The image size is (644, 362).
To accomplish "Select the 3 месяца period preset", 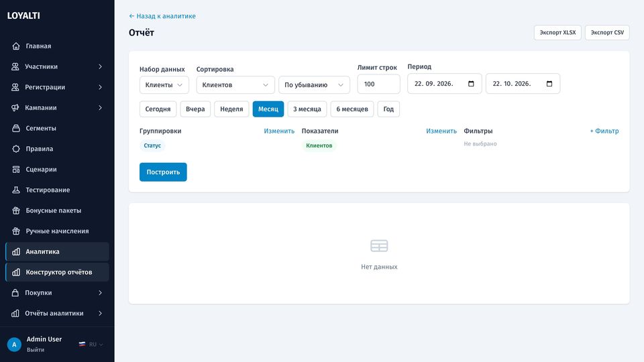I will 307,109.
